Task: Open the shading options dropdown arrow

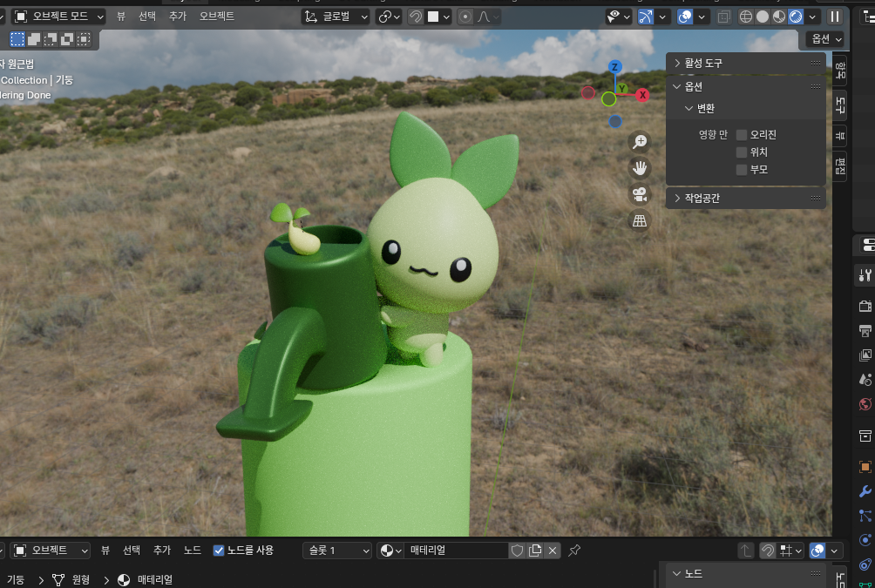Action: (812, 17)
